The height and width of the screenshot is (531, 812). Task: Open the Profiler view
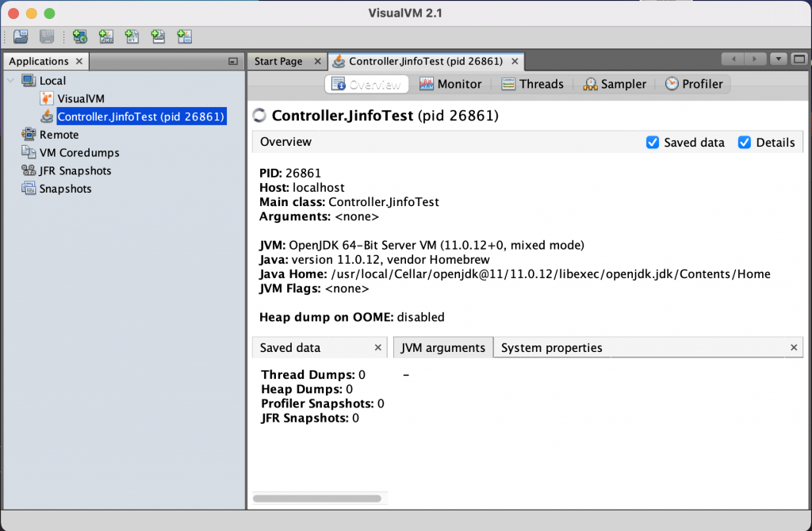tap(694, 84)
